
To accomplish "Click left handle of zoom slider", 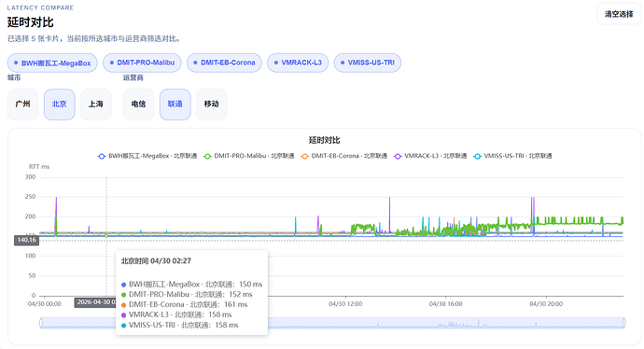I will tap(41, 323).
